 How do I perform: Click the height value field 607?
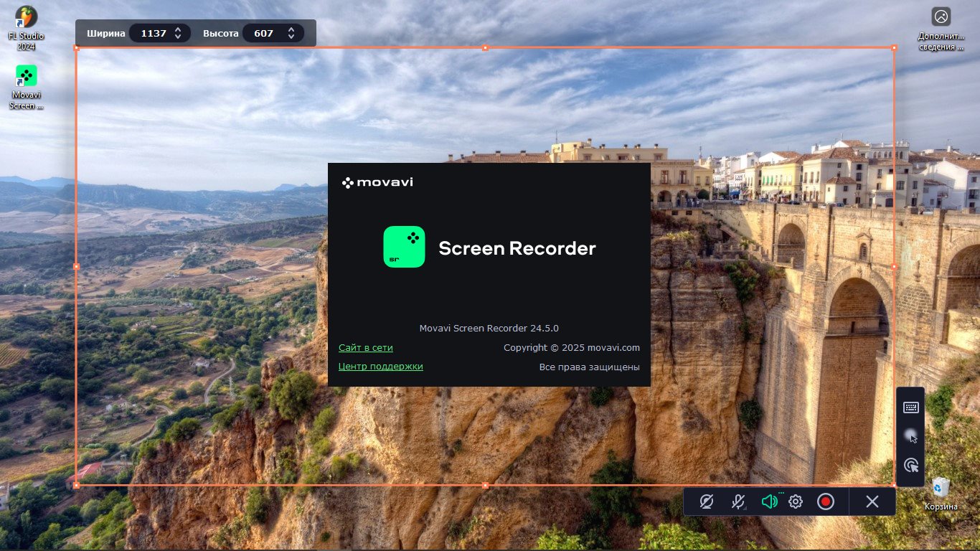(264, 33)
